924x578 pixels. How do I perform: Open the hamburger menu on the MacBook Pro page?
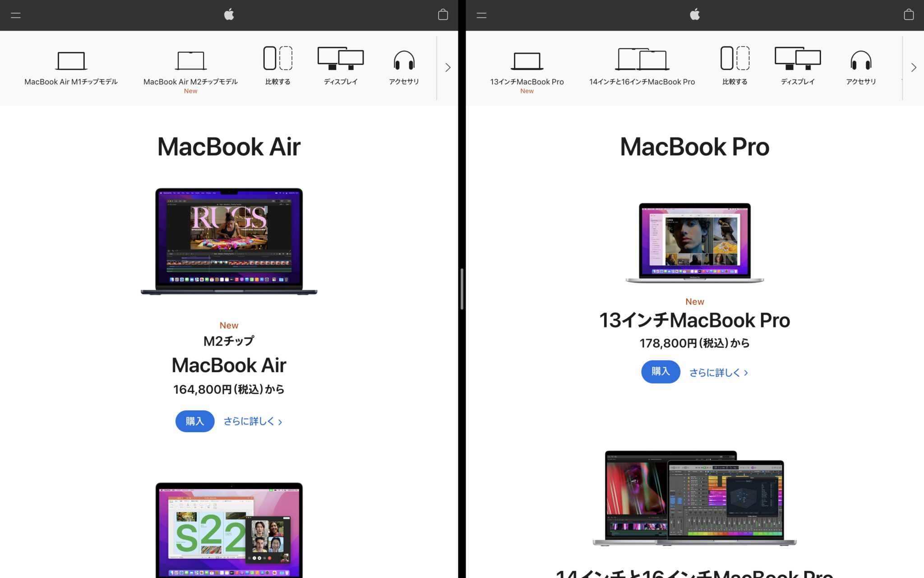(x=481, y=15)
